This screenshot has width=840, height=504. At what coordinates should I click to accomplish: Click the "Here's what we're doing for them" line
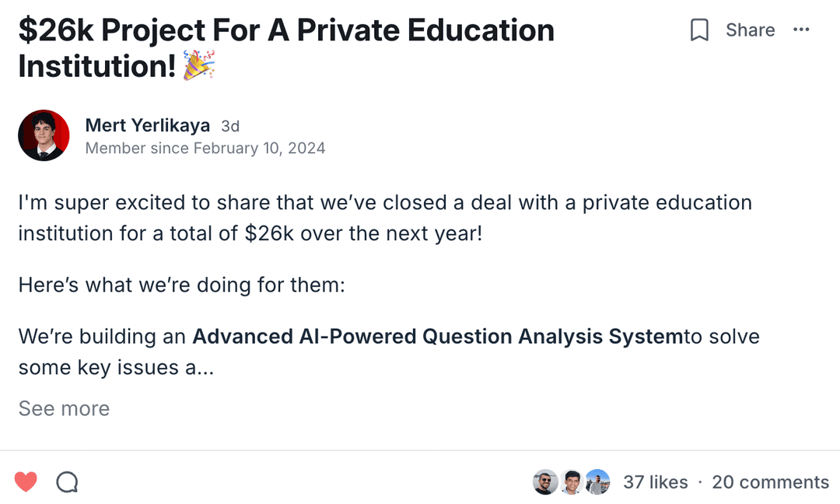click(x=181, y=285)
